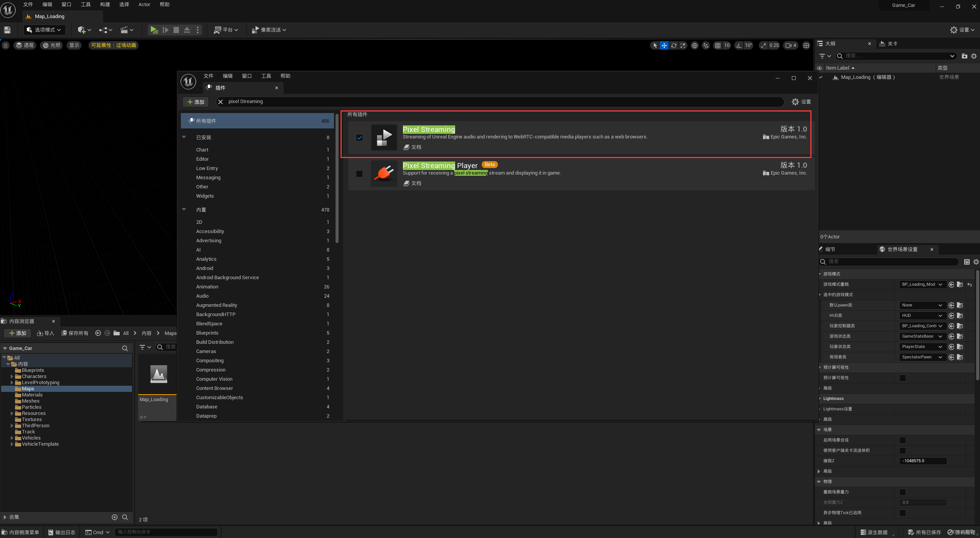Toggle 启用场景合成 checkbox

pos(902,440)
